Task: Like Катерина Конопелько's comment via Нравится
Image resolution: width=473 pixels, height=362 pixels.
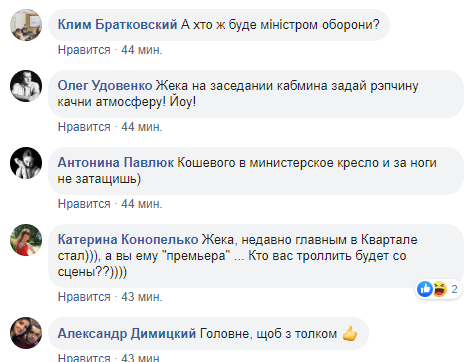Action: coord(84,297)
